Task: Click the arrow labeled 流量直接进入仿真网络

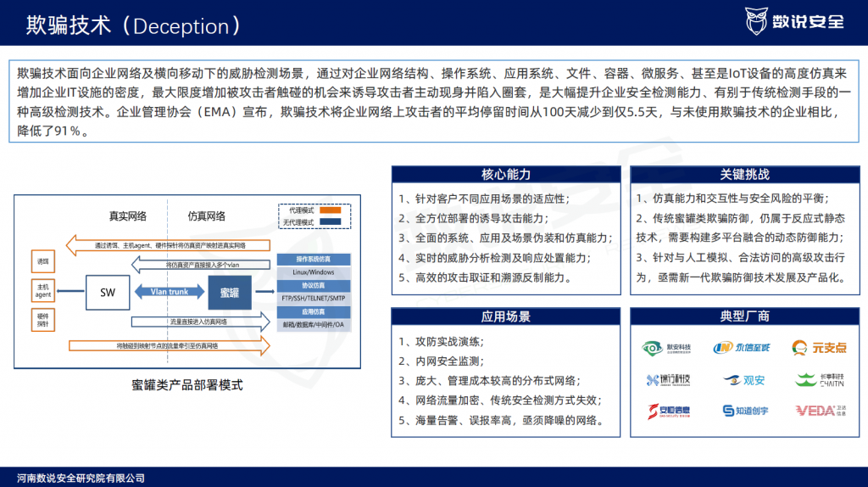Action: pyautogui.click(x=200, y=322)
